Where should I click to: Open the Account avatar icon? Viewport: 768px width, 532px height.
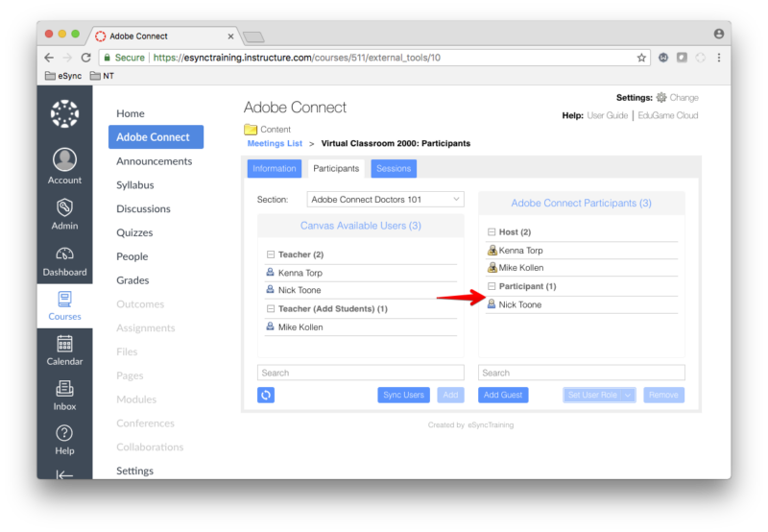click(64, 159)
